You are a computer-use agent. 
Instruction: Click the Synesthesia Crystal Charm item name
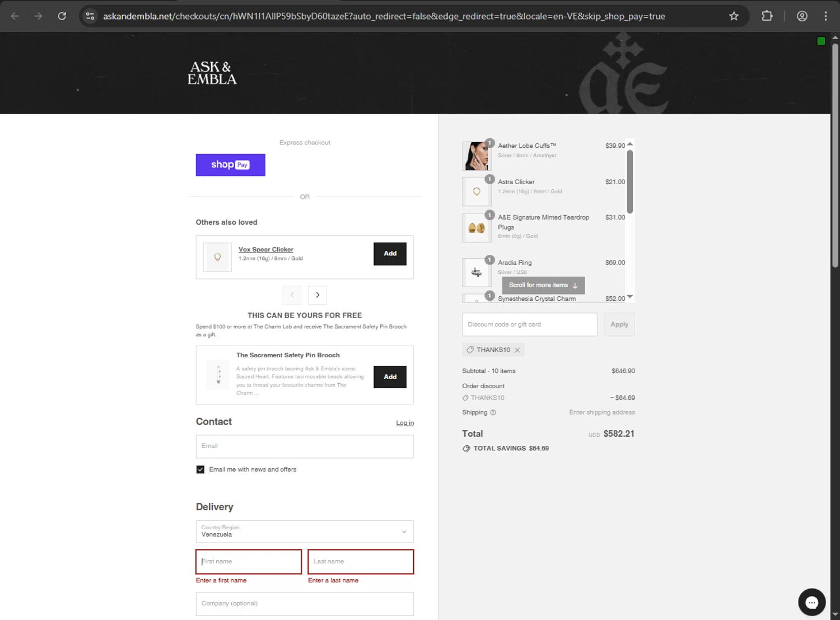(x=536, y=299)
